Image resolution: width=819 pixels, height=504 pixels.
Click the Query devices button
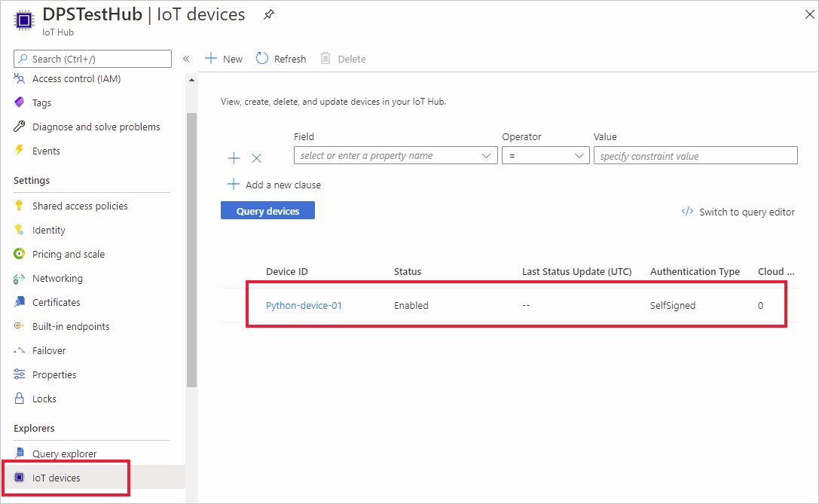click(267, 211)
